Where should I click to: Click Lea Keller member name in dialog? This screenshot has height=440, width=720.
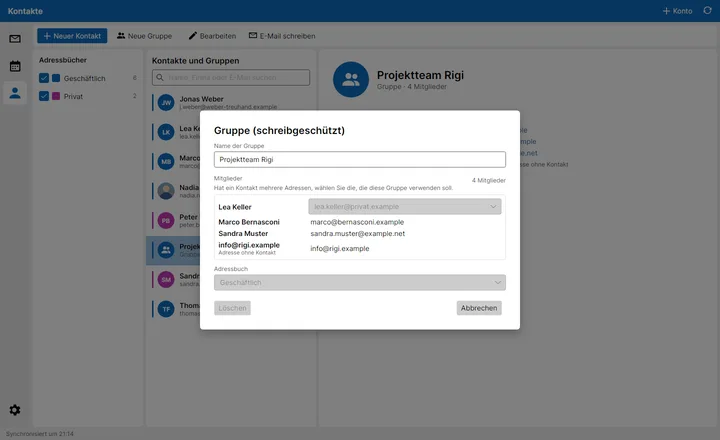(x=235, y=207)
